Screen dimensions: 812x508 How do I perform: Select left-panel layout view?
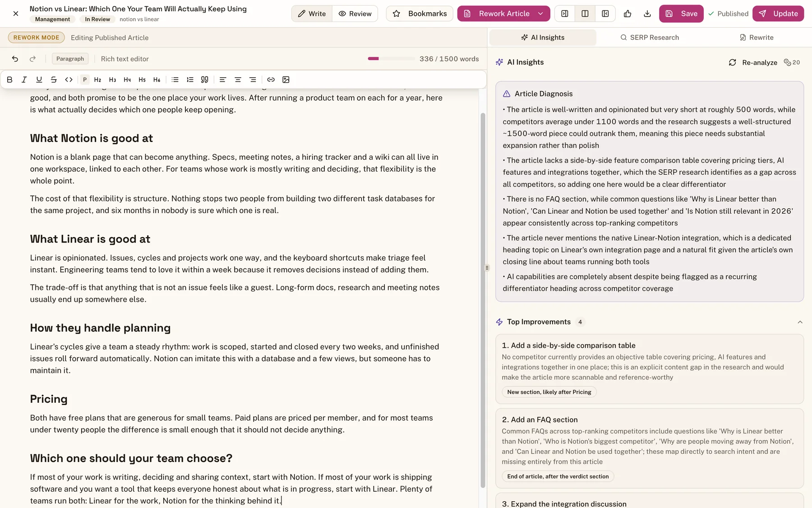click(x=564, y=14)
